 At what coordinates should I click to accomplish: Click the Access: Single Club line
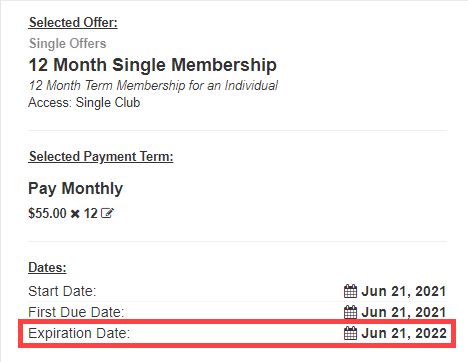[84, 103]
